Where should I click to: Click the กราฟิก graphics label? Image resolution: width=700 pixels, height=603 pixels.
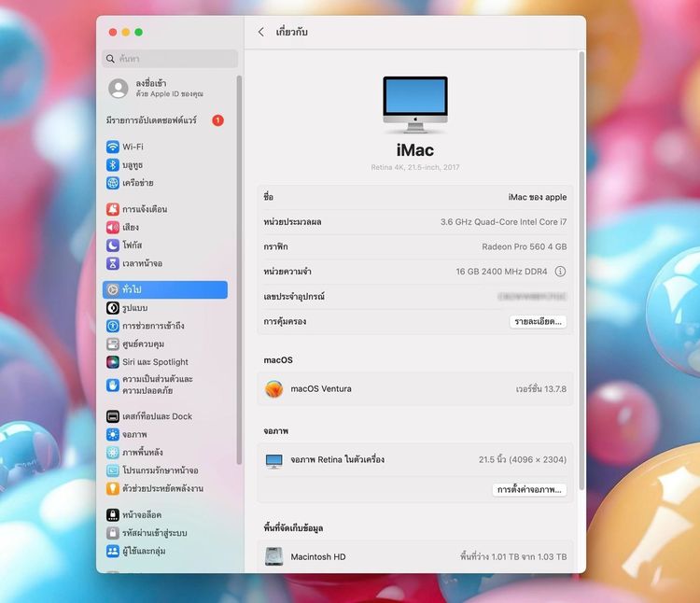pos(275,246)
